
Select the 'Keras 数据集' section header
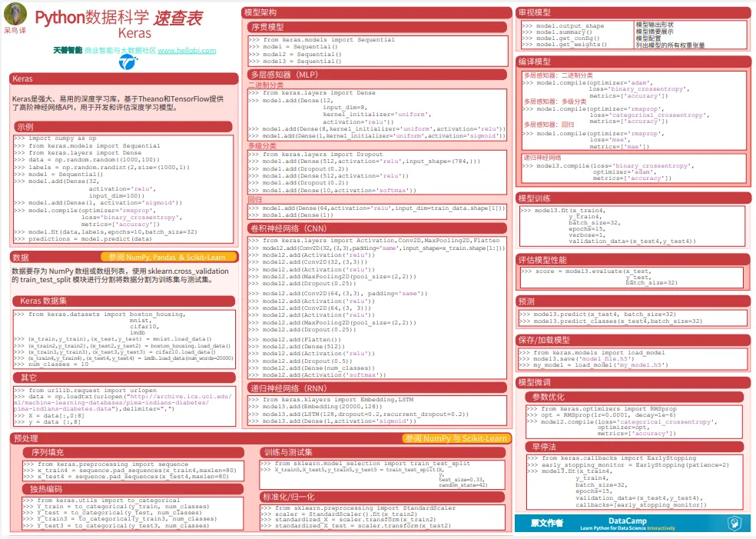point(124,301)
